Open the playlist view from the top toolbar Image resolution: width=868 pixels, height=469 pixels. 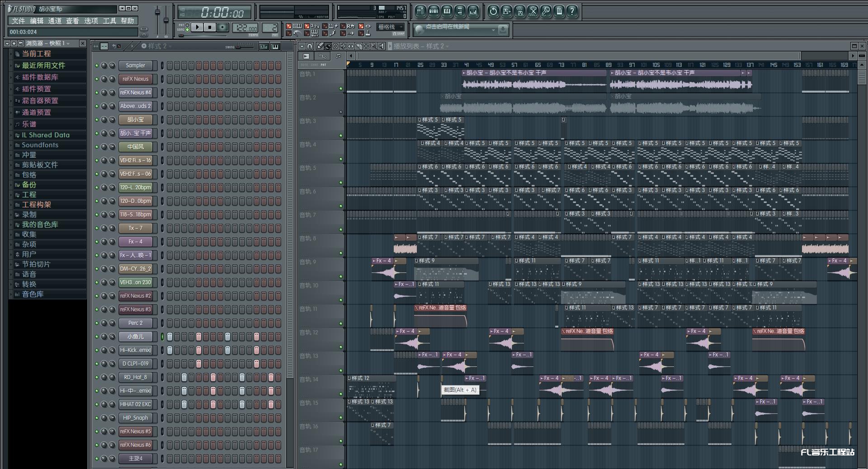pyautogui.click(x=420, y=11)
